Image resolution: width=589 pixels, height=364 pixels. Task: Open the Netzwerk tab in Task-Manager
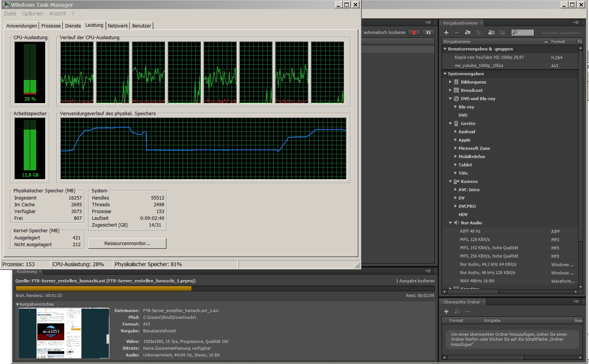click(118, 26)
